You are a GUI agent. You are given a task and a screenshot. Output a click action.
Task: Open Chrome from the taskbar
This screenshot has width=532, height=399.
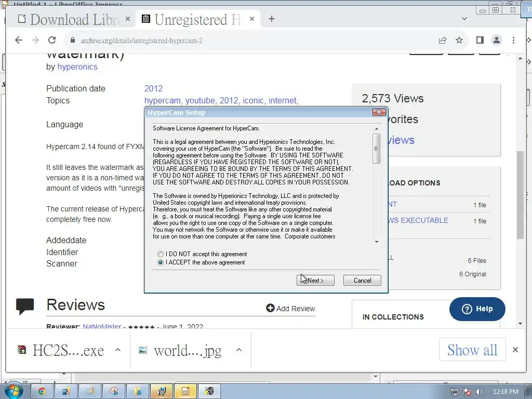tap(42, 392)
